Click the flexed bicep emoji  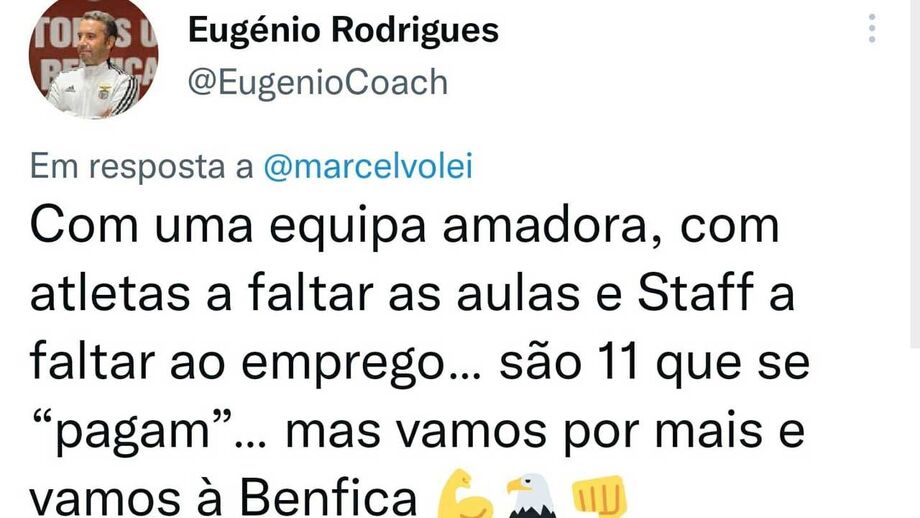tap(465, 495)
